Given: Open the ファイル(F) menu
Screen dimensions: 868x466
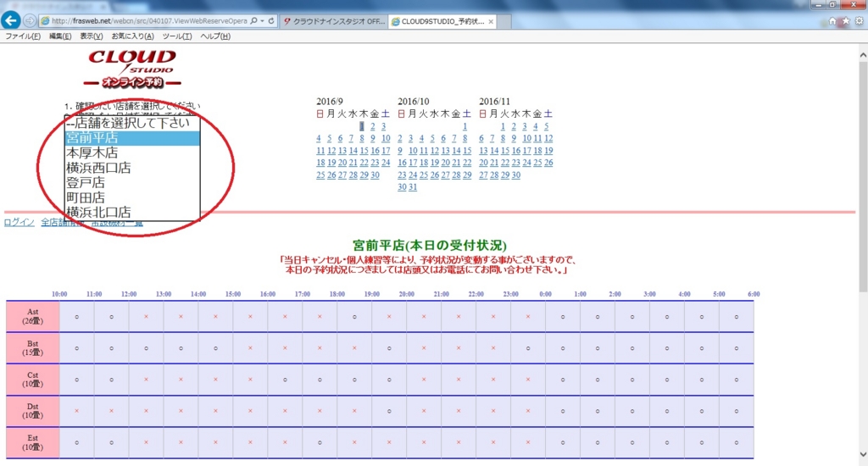Looking at the screenshot, I should tap(23, 36).
